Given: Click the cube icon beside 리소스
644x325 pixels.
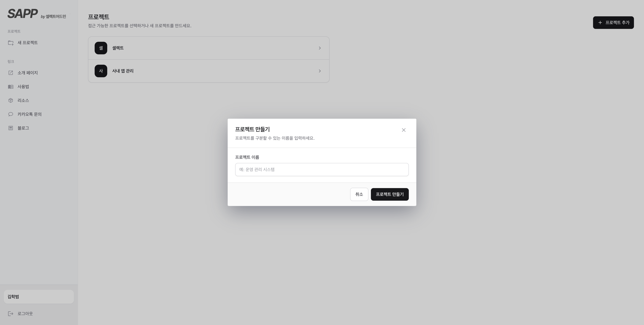Looking at the screenshot, I should pyautogui.click(x=11, y=100).
